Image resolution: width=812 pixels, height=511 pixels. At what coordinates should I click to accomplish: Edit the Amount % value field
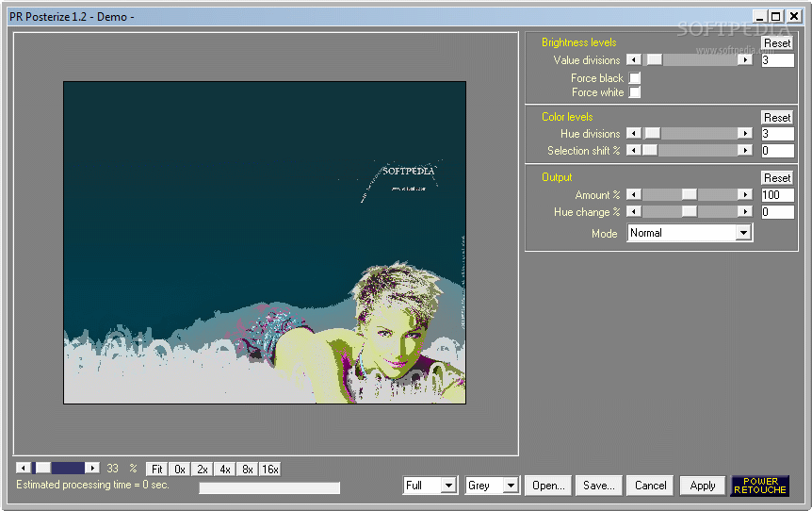pos(777,195)
